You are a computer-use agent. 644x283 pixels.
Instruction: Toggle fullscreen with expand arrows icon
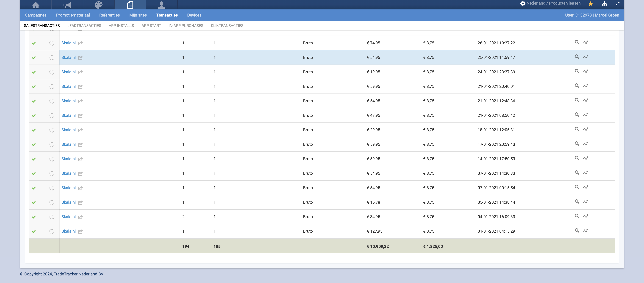617,3
